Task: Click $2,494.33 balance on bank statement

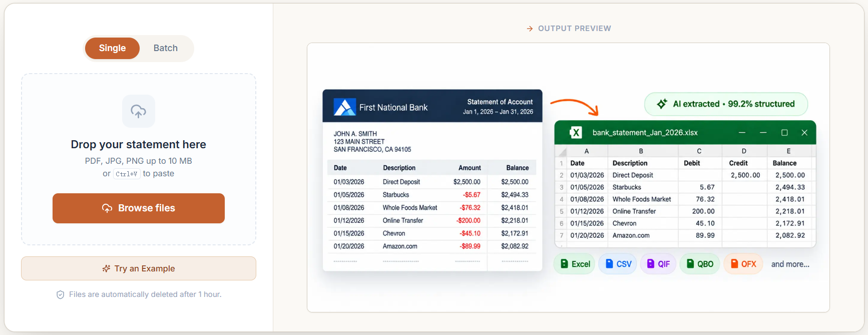Action: 515,195
